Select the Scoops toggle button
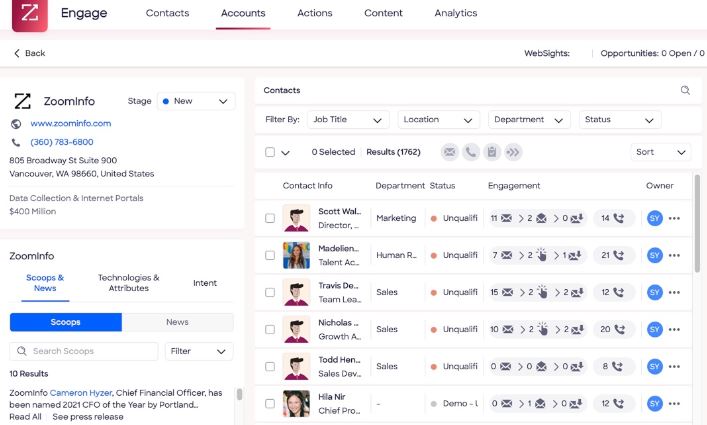Viewport: 707px width, 425px height. point(66,322)
